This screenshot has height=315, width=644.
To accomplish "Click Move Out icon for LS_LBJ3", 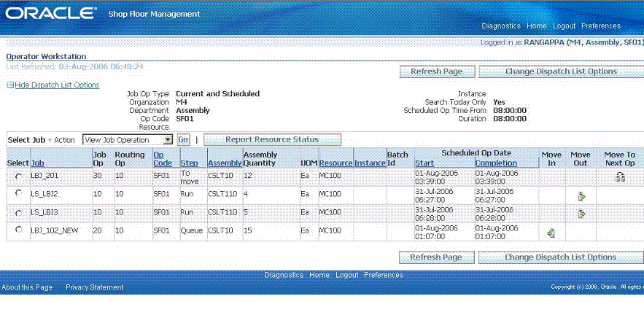I will (581, 214).
